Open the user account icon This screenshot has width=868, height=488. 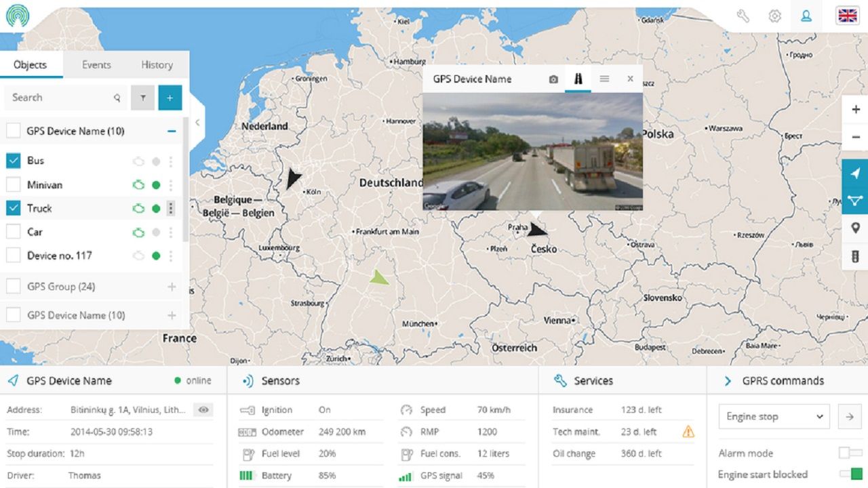tap(806, 16)
